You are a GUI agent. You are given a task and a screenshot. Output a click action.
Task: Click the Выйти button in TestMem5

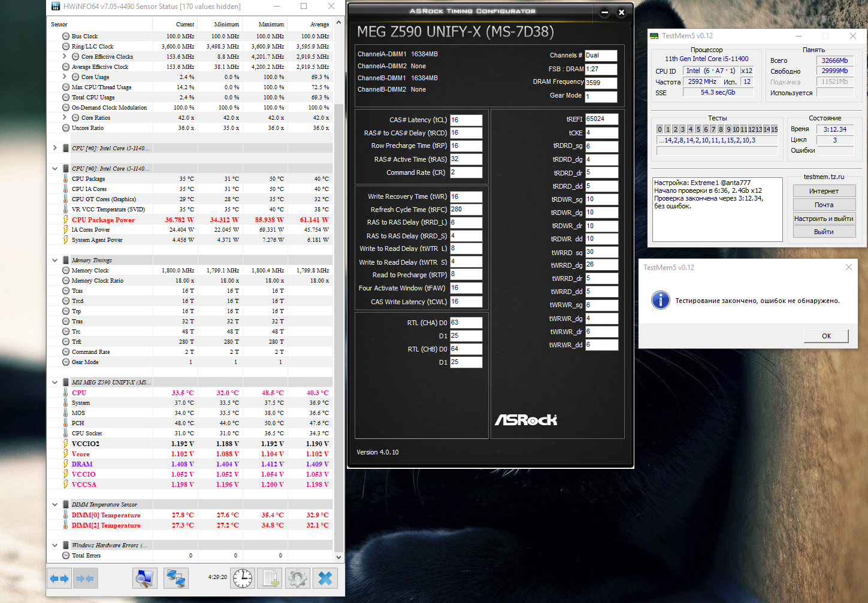(x=824, y=232)
